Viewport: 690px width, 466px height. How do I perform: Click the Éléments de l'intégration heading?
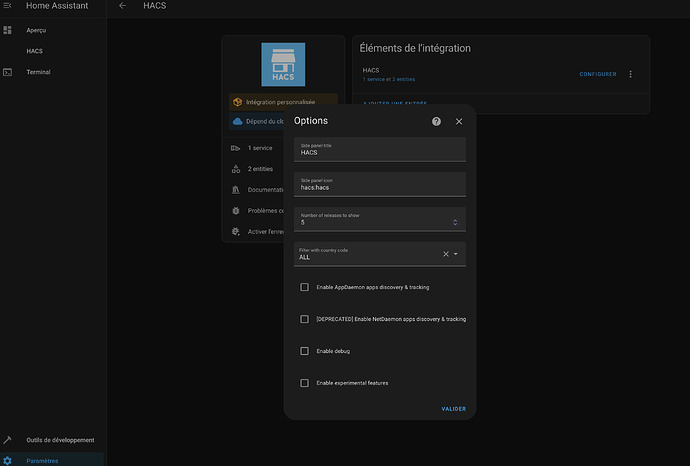point(415,48)
